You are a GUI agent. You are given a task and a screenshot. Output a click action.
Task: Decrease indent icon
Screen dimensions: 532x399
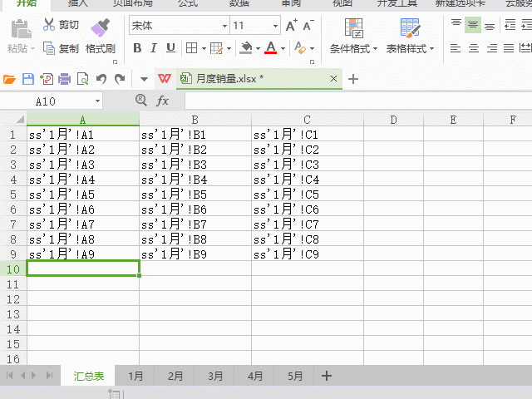[x=510, y=25]
